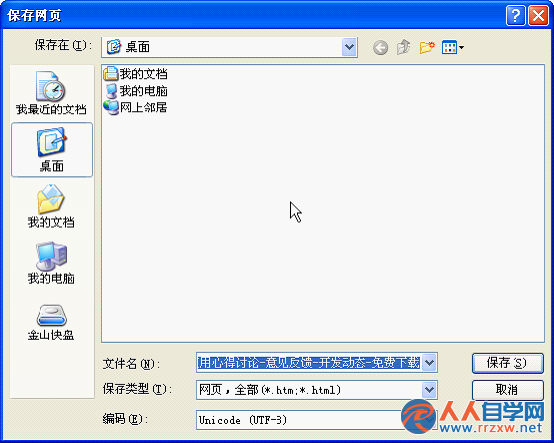
Task: Click the help question mark button
Action: click(515, 16)
